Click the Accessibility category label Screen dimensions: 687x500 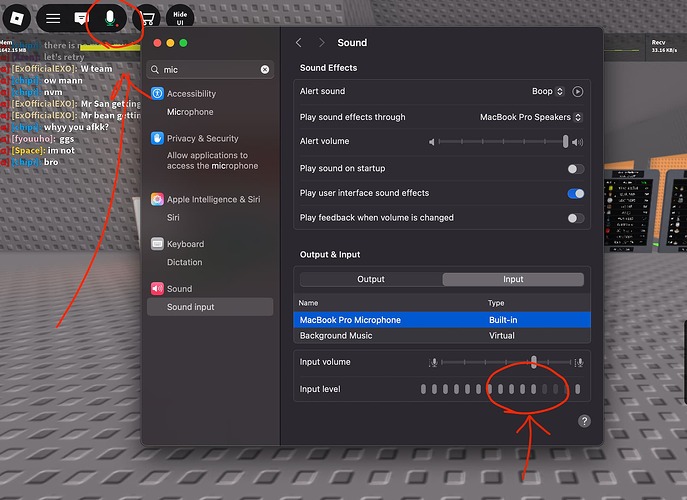pos(191,94)
